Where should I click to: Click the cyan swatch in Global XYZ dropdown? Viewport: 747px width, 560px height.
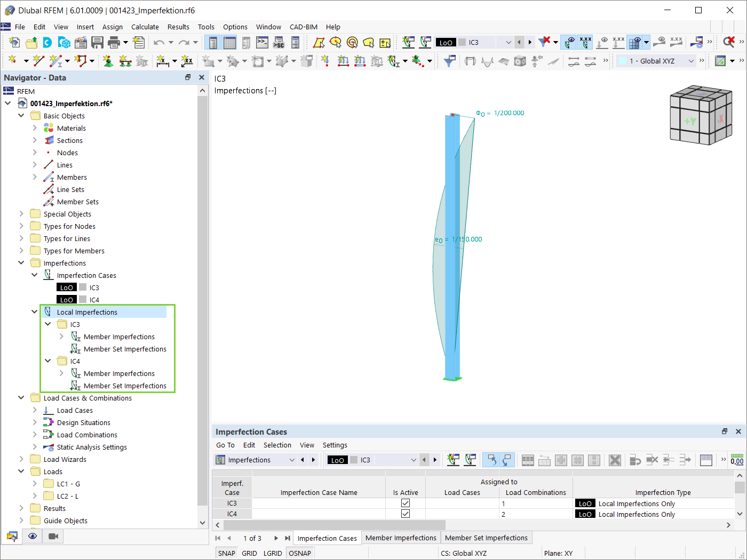[622, 61]
